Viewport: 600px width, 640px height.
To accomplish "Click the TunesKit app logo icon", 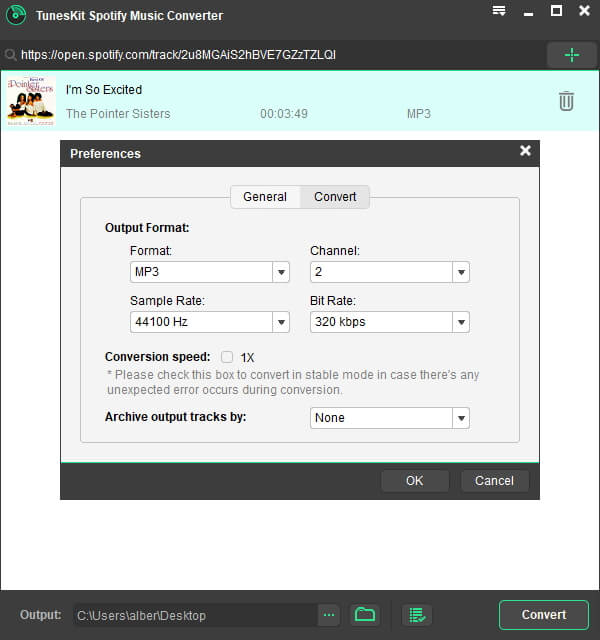I will tap(16, 15).
